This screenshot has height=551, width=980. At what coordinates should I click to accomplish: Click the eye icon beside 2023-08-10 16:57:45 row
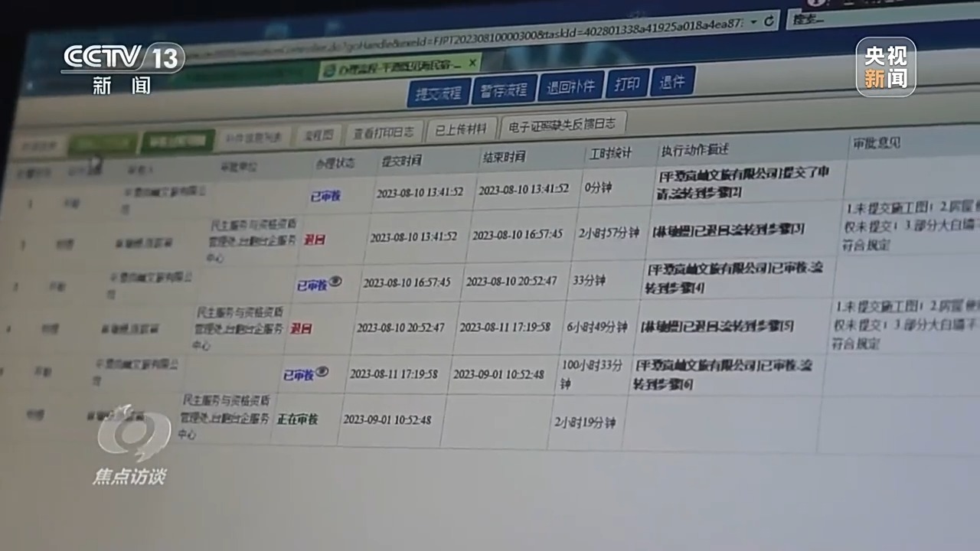(335, 282)
